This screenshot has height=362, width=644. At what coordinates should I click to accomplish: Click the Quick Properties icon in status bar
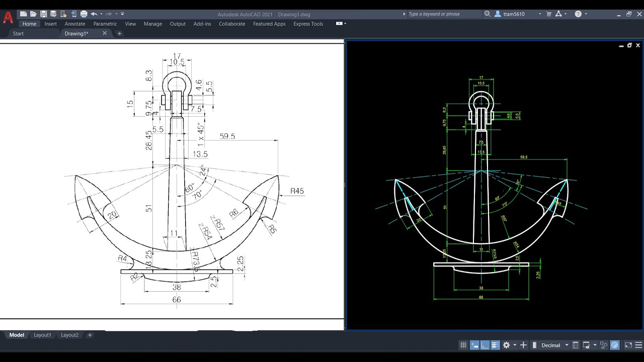point(576,345)
